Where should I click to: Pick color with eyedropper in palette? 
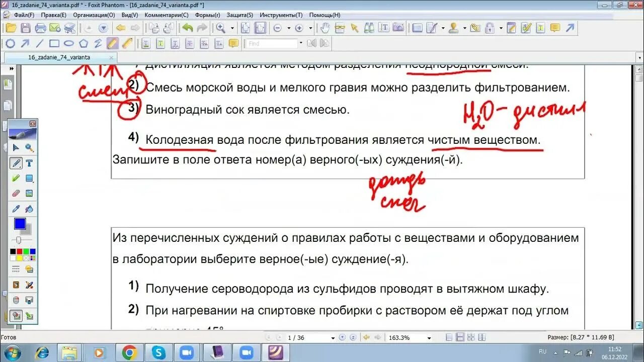(16, 209)
